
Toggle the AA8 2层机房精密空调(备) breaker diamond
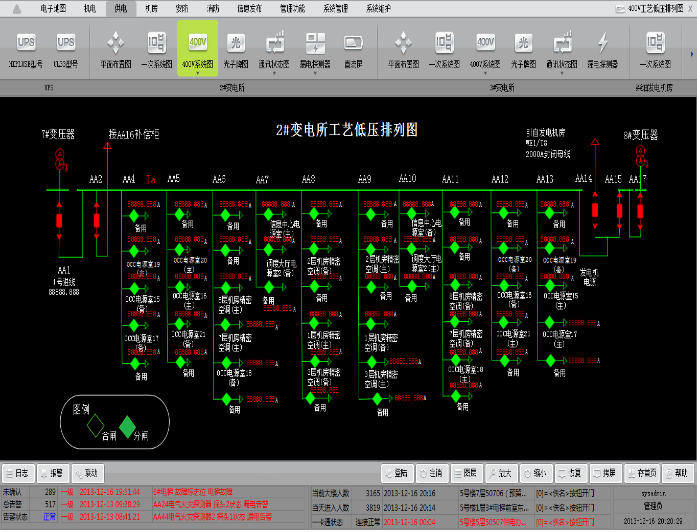(x=314, y=249)
